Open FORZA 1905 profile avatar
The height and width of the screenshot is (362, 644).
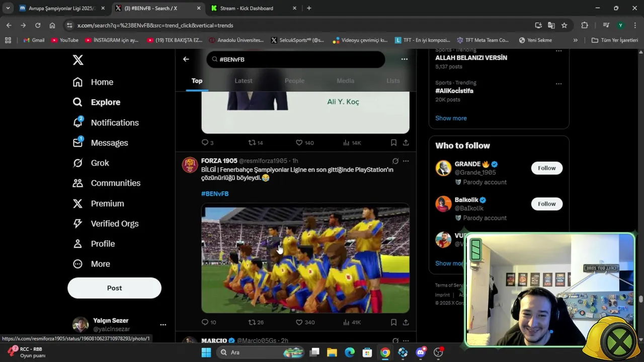[x=190, y=165]
